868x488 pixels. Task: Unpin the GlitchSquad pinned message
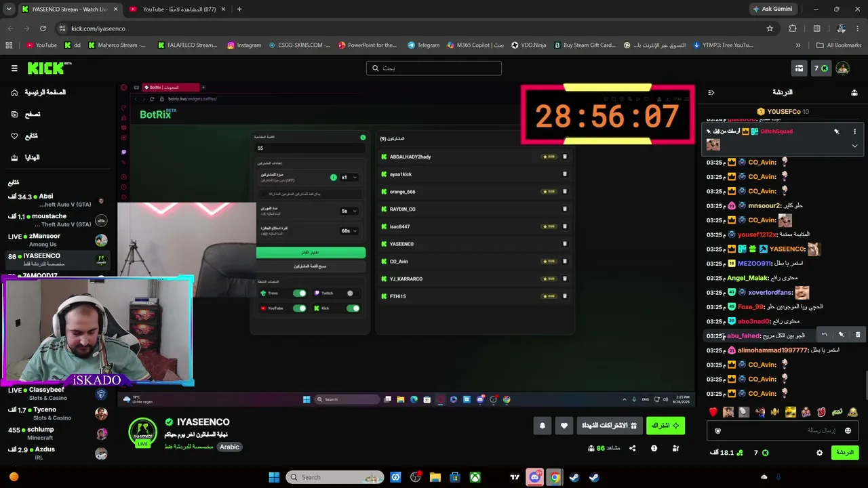(837, 131)
